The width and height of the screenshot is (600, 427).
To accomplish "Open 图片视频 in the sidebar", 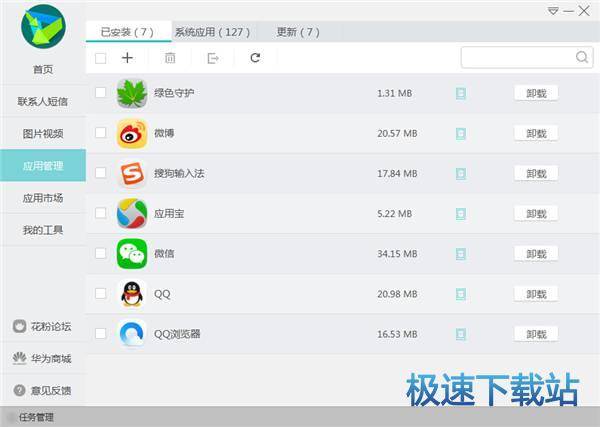I will [43, 134].
